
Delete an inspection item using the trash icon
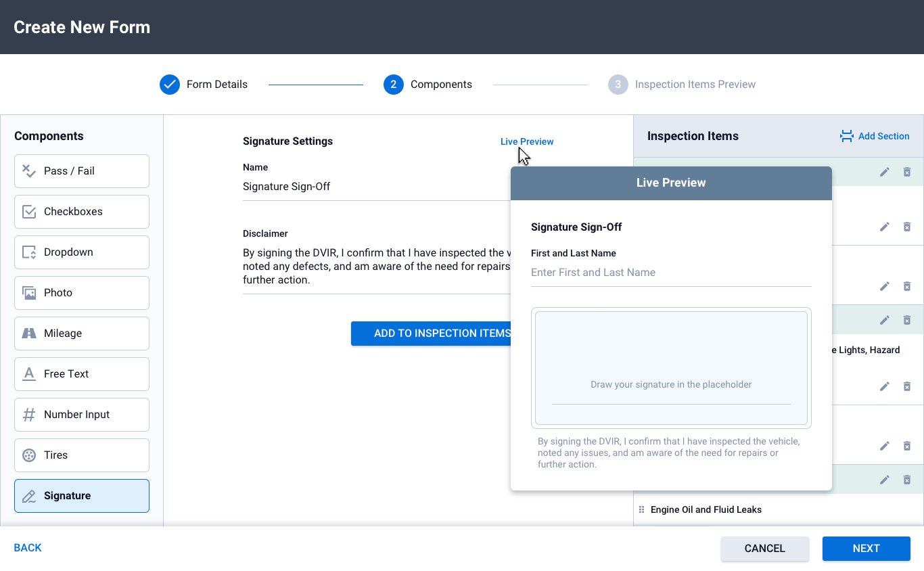pyautogui.click(x=907, y=172)
